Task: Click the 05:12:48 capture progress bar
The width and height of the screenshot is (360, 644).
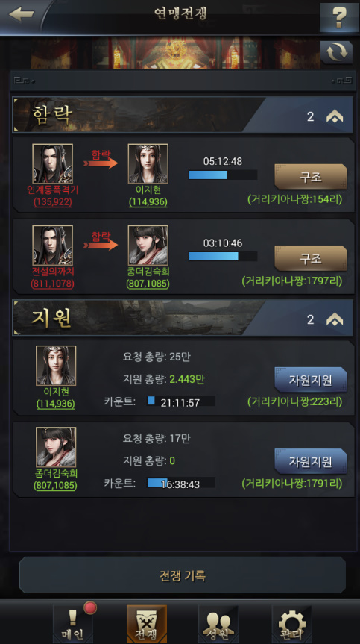Action: pos(223,175)
